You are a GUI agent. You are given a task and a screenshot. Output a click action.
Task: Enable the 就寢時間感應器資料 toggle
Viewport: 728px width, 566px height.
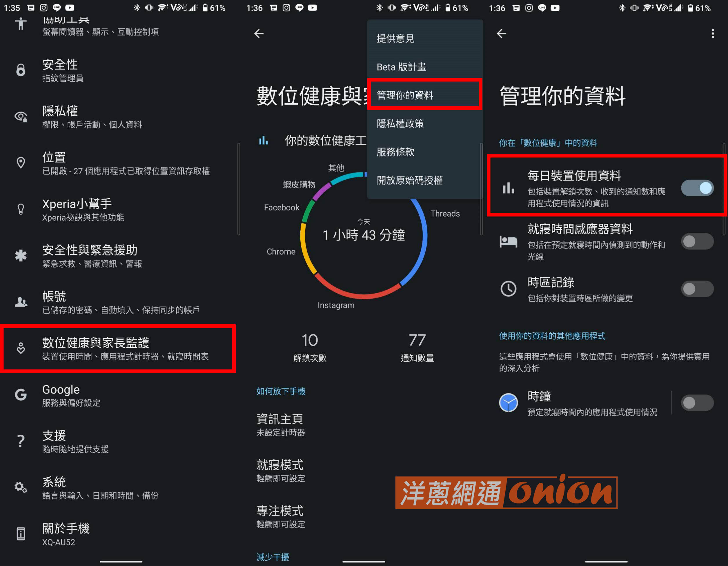[697, 241]
